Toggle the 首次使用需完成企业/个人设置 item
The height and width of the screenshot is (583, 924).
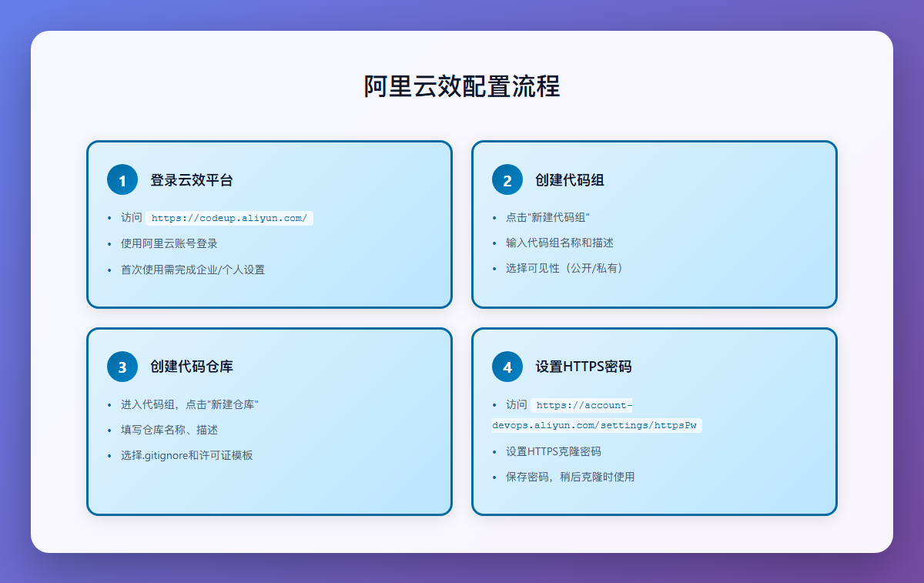coord(192,269)
